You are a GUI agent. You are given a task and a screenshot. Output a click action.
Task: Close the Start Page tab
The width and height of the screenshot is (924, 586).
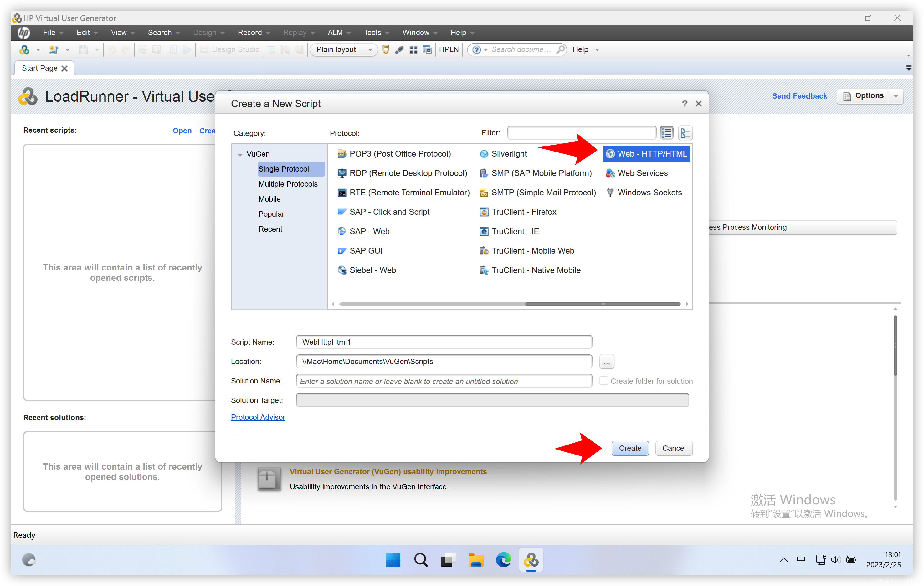pos(64,68)
